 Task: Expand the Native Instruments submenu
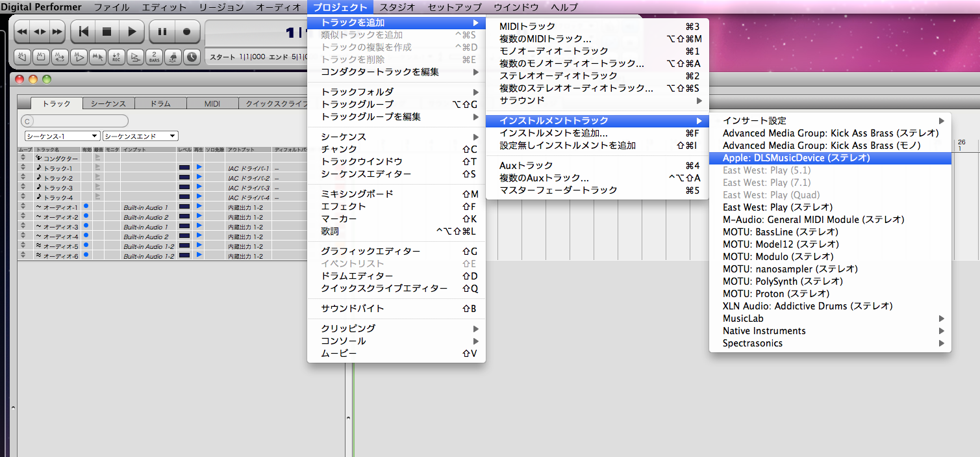pyautogui.click(x=830, y=331)
